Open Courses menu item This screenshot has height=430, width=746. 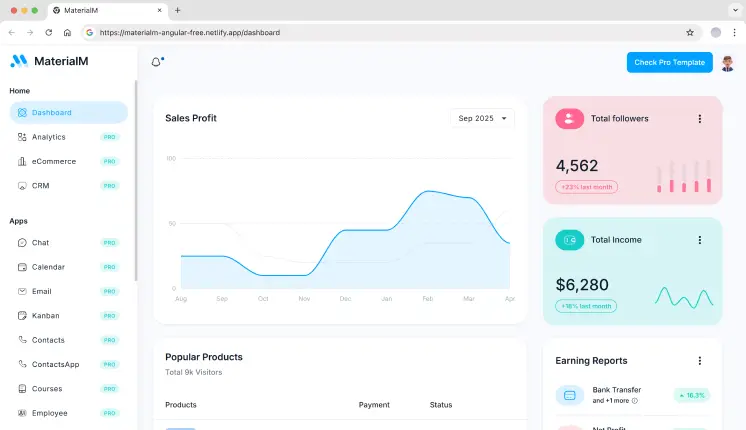pyautogui.click(x=69, y=389)
